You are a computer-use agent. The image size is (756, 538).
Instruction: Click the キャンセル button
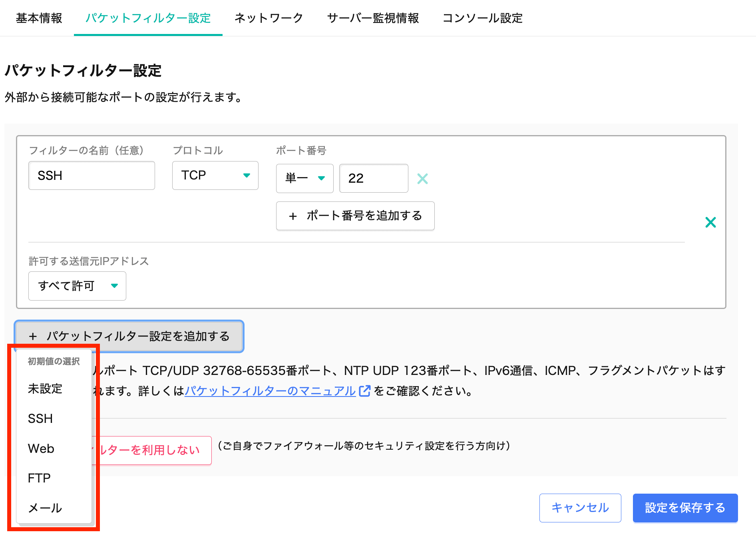(x=580, y=508)
